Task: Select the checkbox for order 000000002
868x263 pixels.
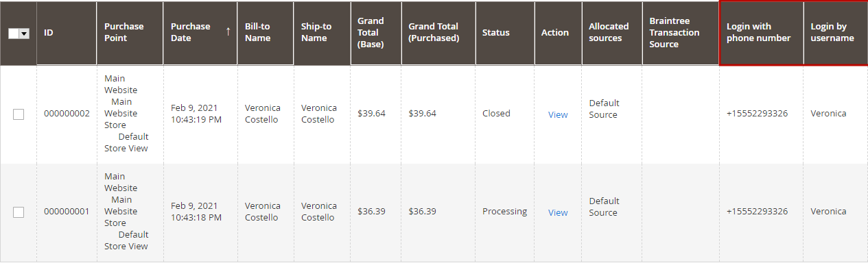Action: click(x=19, y=114)
